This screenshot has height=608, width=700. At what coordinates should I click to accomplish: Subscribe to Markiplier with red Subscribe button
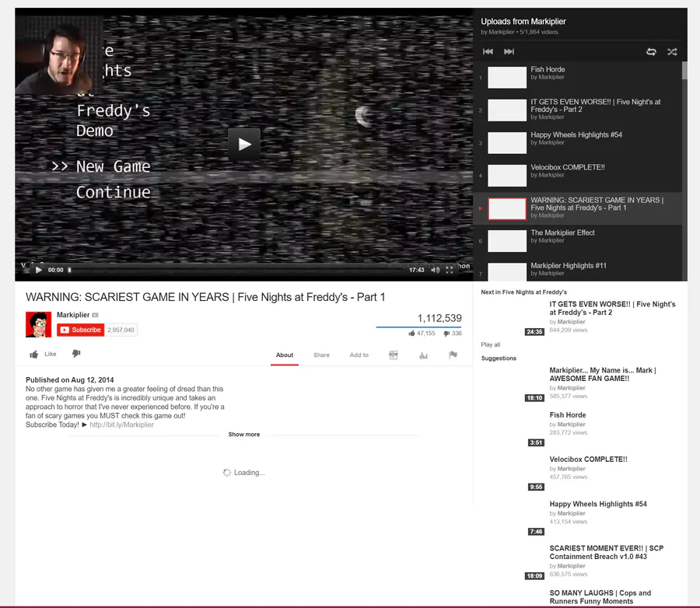pos(80,330)
